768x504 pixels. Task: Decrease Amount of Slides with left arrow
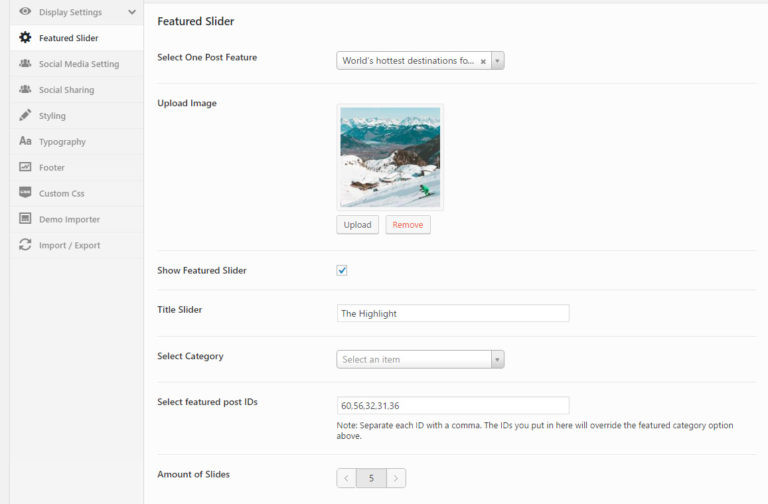click(x=346, y=478)
